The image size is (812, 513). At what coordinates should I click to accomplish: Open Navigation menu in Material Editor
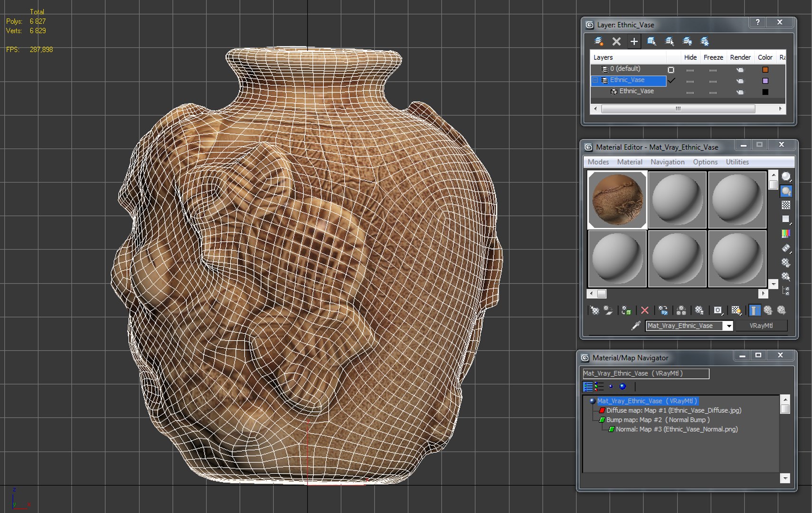click(x=668, y=162)
